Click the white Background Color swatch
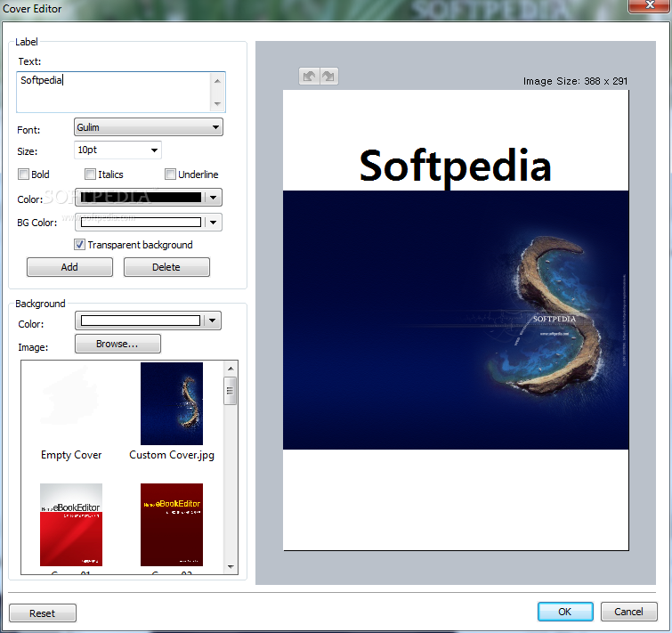The height and width of the screenshot is (633, 672). (140, 321)
